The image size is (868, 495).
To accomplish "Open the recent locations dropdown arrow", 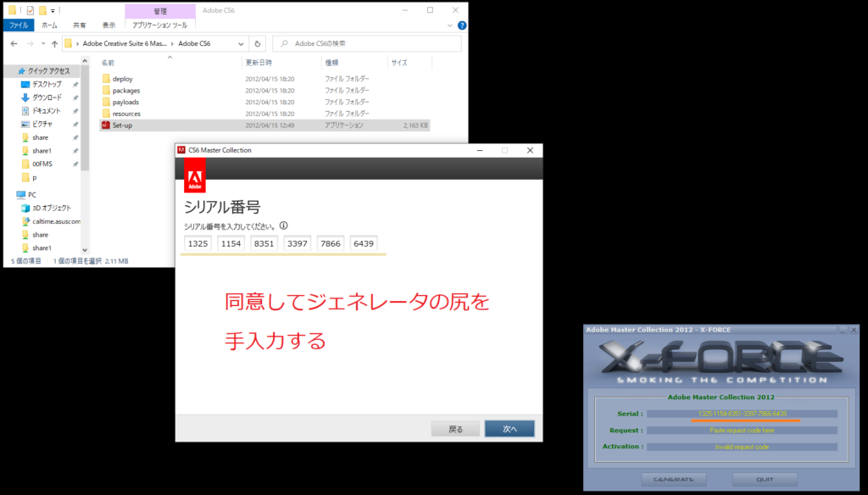I will pos(43,44).
